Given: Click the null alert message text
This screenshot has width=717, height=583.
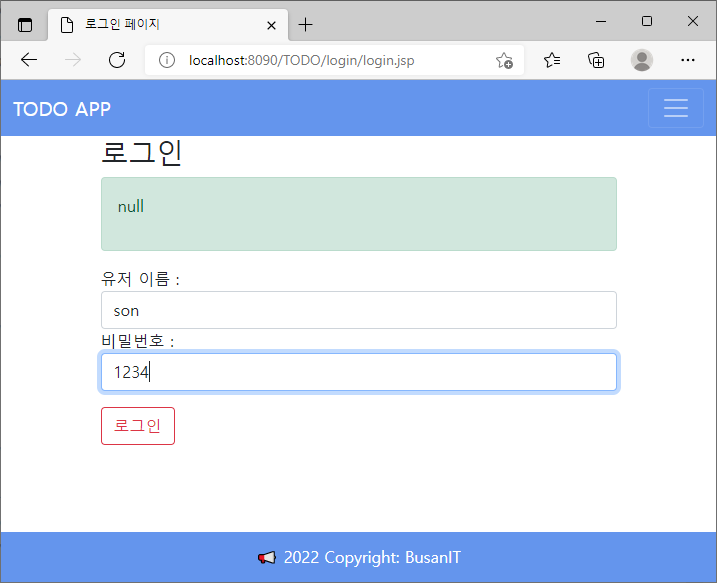Looking at the screenshot, I should (x=131, y=206).
